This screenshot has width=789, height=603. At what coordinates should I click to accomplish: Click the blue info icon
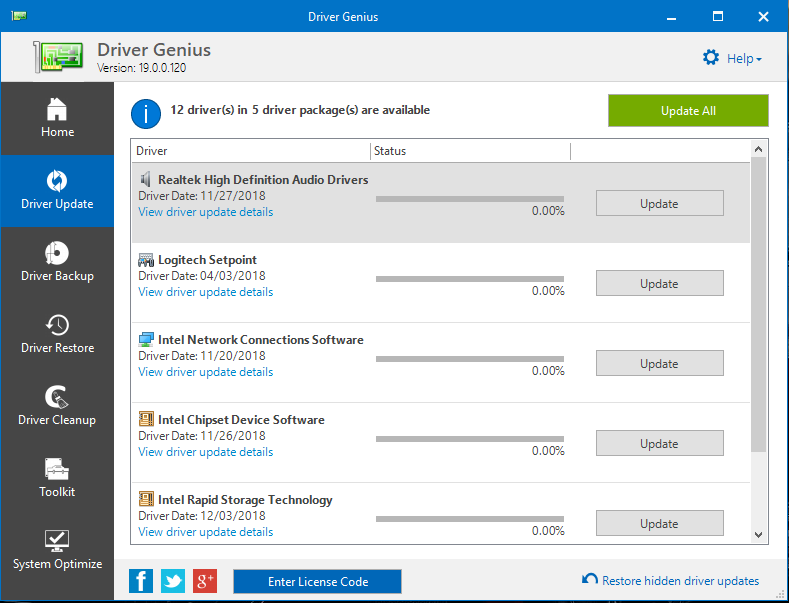tap(146, 114)
